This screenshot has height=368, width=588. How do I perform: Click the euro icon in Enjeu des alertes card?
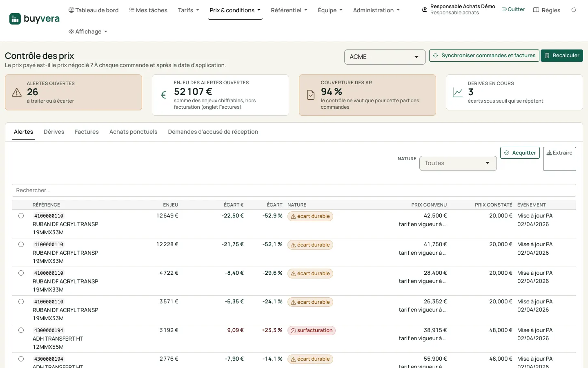point(164,95)
